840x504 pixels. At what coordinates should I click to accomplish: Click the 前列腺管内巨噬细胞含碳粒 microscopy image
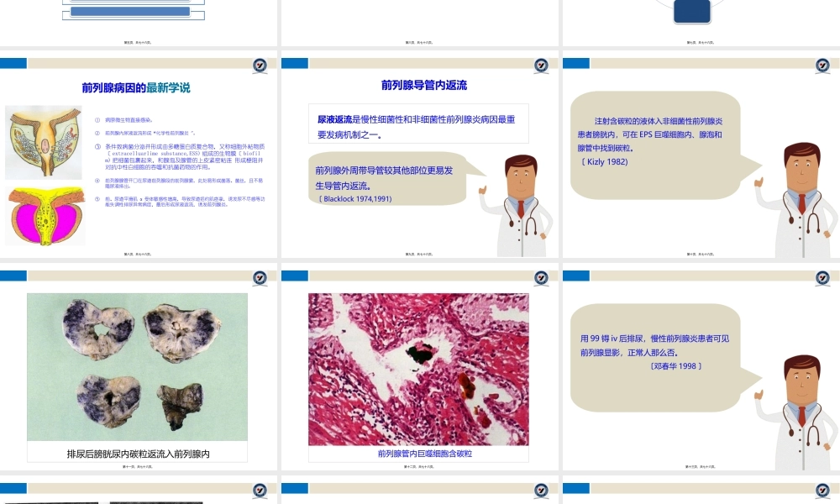point(419,365)
